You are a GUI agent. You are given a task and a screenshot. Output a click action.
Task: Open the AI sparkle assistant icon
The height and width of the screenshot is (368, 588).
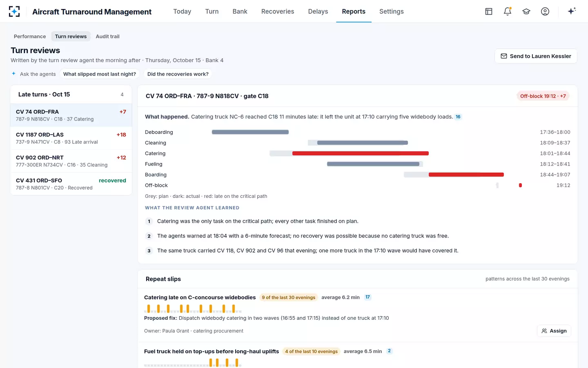(x=572, y=11)
